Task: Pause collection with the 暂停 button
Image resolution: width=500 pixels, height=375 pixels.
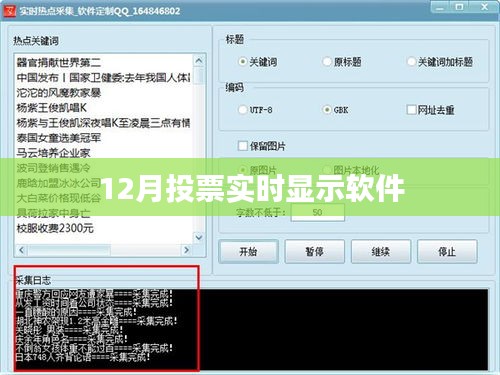Action: [314, 252]
